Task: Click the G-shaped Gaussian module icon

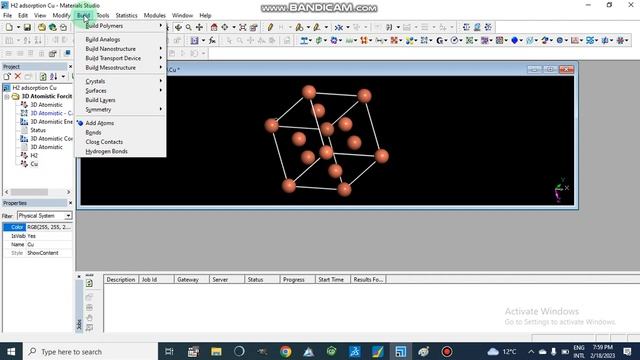Action: click(440, 40)
